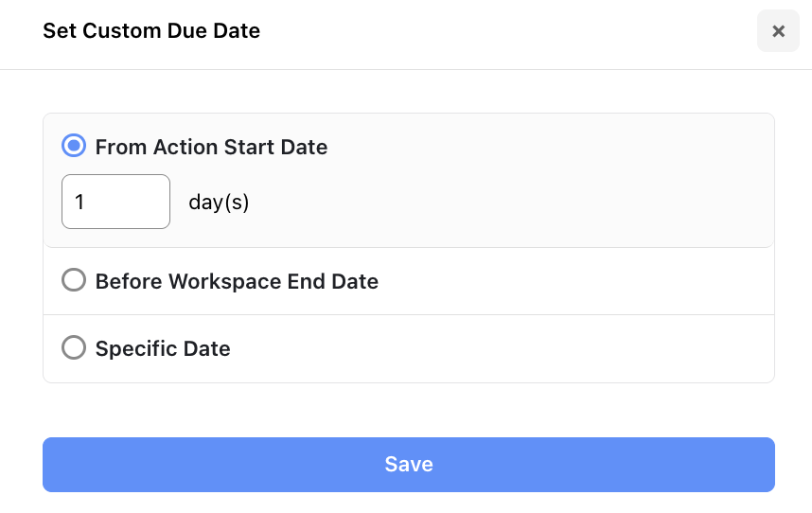Image resolution: width=812 pixels, height=513 pixels.
Task: Enable the Specific Date radio option
Action: coord(74,348)
